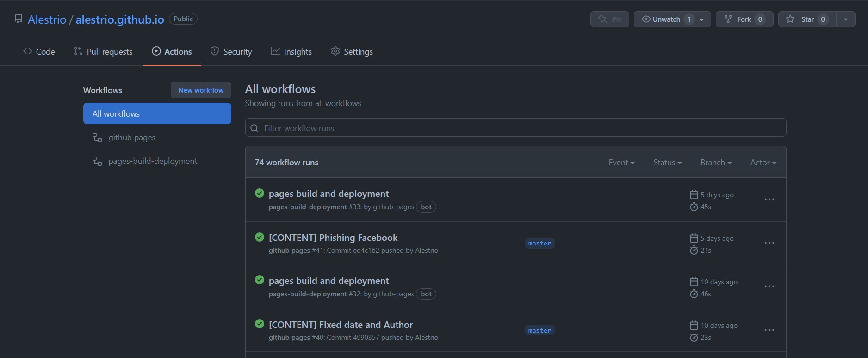The width and height of the screenshot is (868, 358).
Task: Open the Actor filter dropdown
Action: click(x=763, y=163)
